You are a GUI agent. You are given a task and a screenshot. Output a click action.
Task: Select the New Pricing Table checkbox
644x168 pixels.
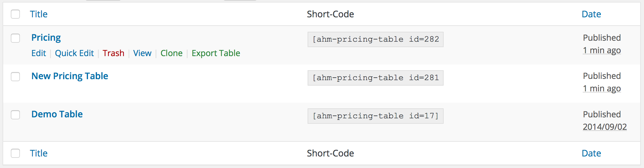[x=15, y=77]
